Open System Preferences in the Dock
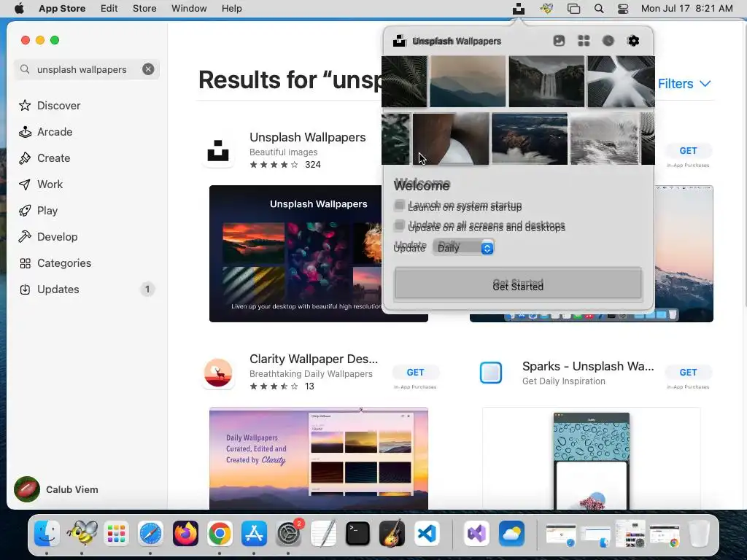Image resolution: width=747 pixels, height=560 pixels. pos(288,533)
